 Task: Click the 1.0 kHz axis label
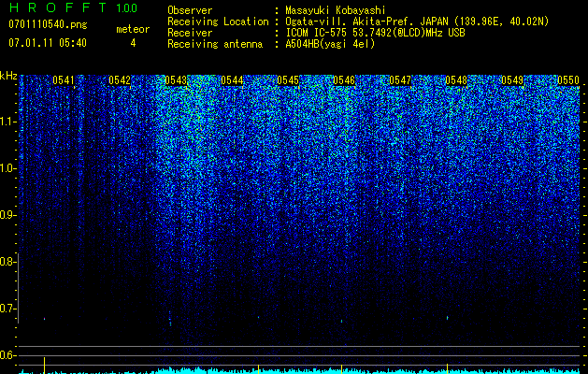point(7,168)
